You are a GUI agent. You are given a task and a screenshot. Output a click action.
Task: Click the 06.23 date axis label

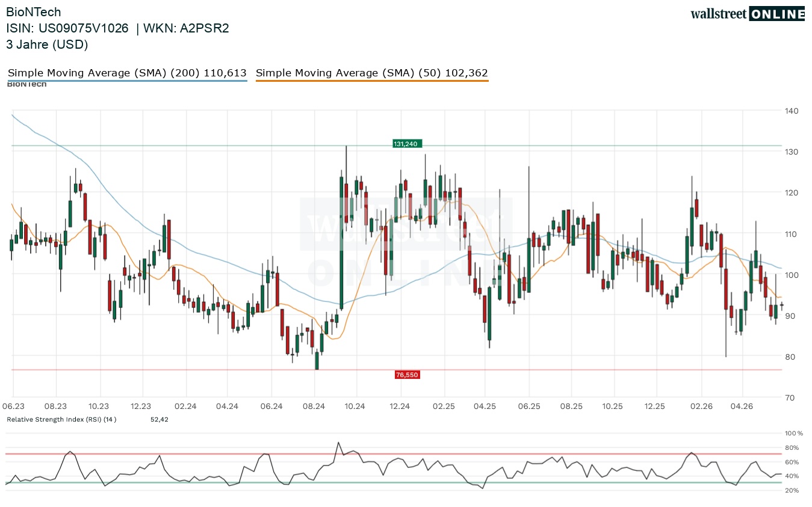[x=13, y=407]
